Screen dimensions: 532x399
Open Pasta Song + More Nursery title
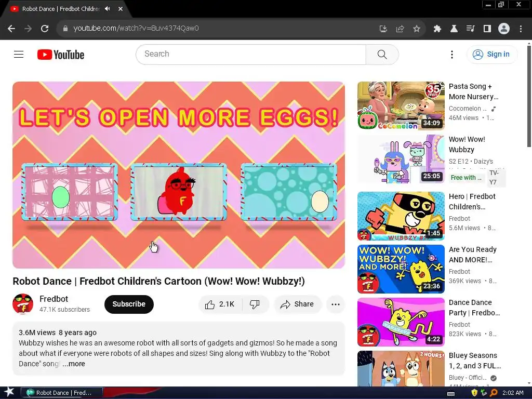[x=473, y=91]
